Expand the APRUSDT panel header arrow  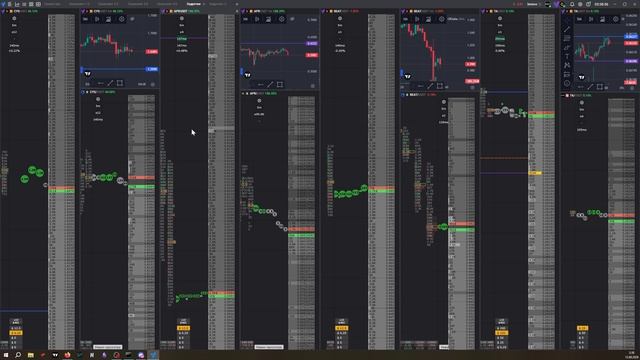coord(167,11)
